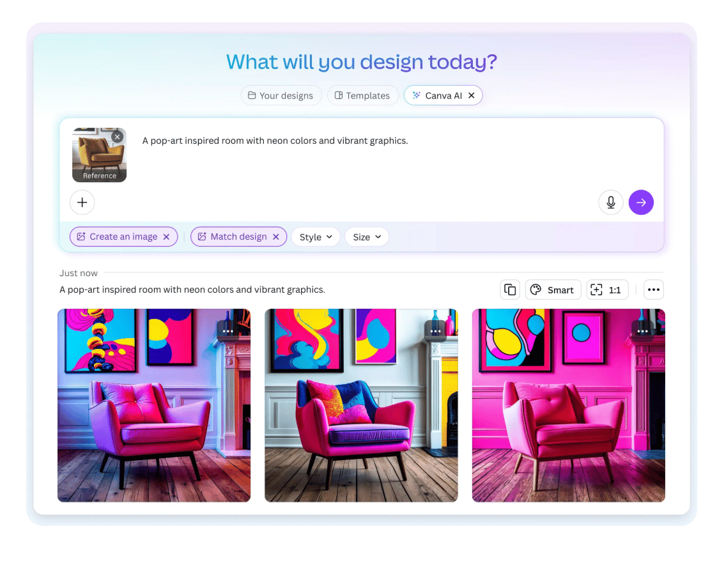Open options on the pink-wall chair image
Viewport: 717px width, 588px height.
tap(642, 332)
